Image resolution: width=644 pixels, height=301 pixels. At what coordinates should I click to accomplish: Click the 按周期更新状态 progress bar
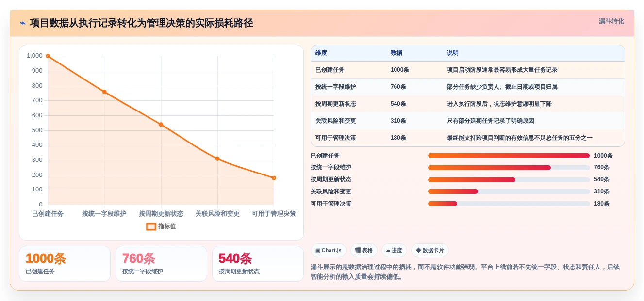point(509,180)
